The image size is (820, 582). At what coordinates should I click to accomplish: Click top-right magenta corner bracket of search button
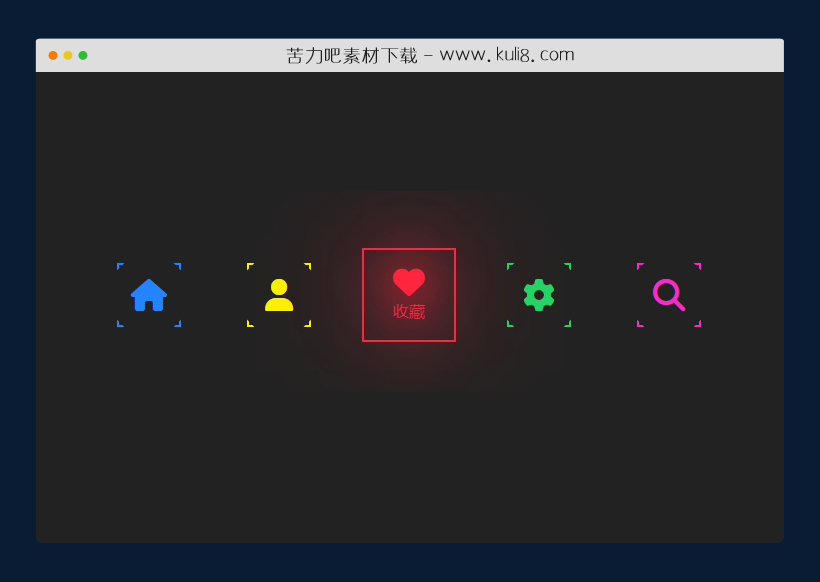point(699,265)
